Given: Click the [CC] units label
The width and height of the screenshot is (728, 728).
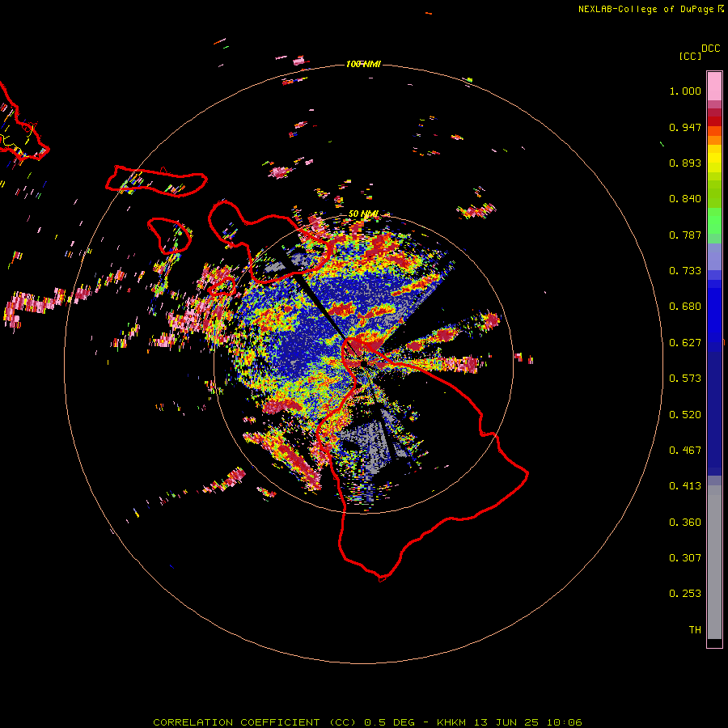Looking at the screenshot, I should [691, 57].
